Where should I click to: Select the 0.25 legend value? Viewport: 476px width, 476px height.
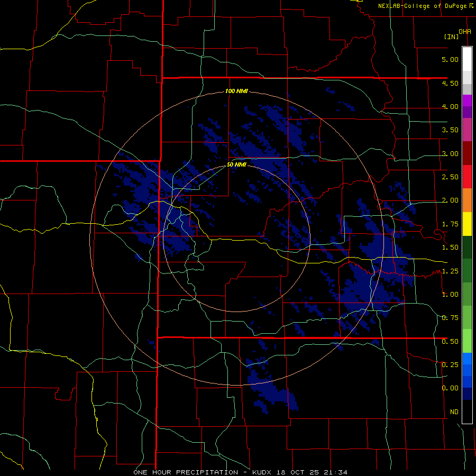(450, 364)
